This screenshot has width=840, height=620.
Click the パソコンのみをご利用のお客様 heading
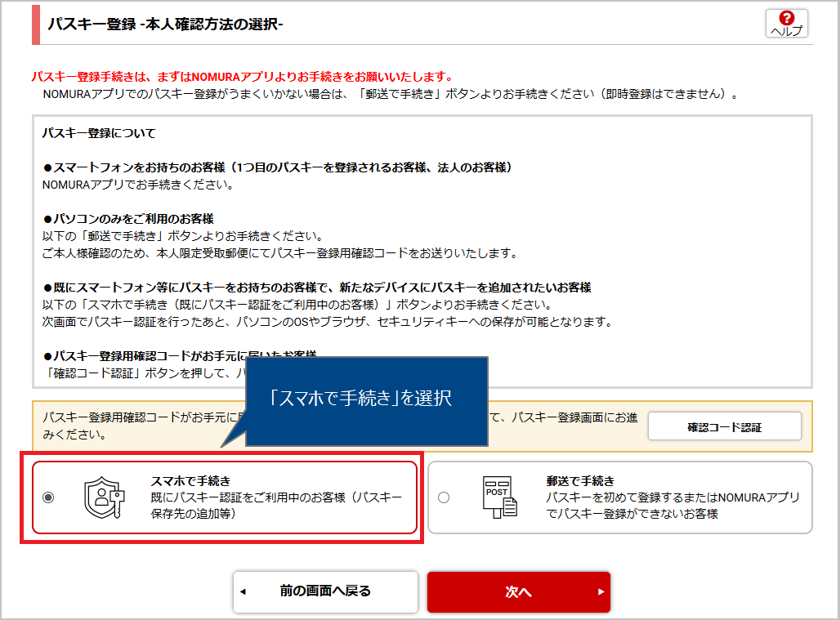tap(128, 219)
